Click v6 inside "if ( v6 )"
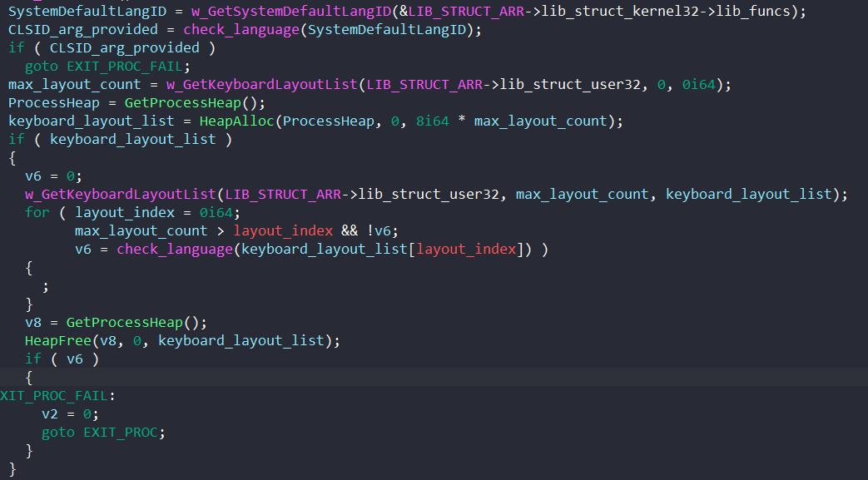This screenshot has height=480, width=868. pyautogui.click(x=75, y=359)
